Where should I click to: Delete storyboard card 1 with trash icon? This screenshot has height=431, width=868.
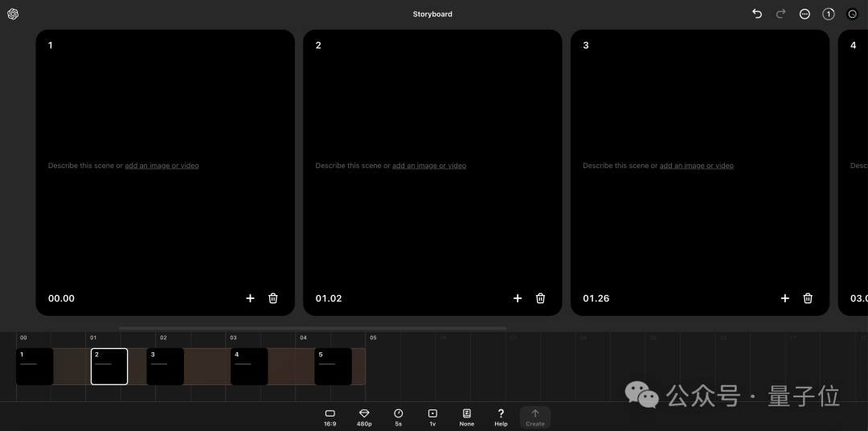point(273,298)
